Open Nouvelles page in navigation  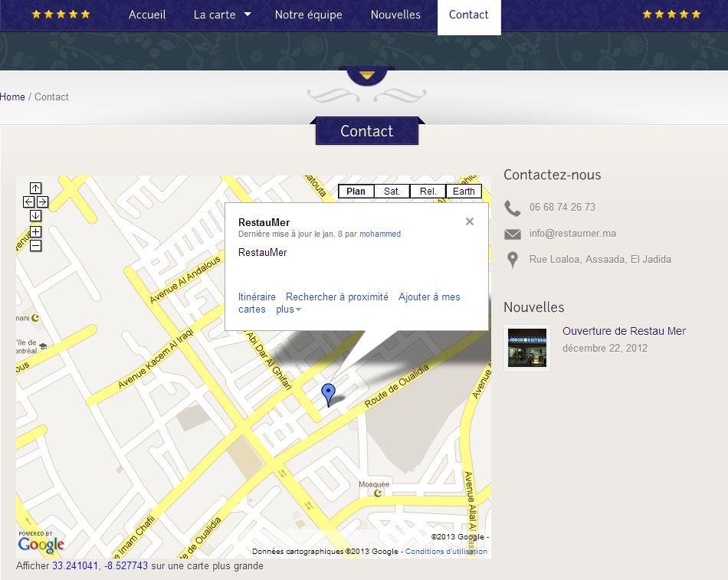(395, 15)
